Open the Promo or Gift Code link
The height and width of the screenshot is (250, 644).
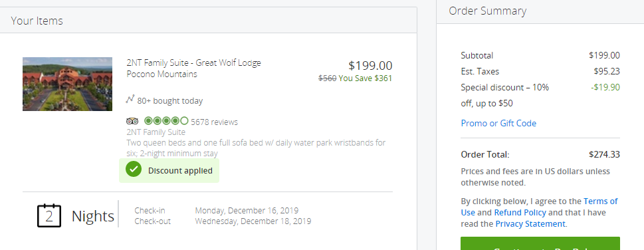pyautogui.click(x=498, y=123)
